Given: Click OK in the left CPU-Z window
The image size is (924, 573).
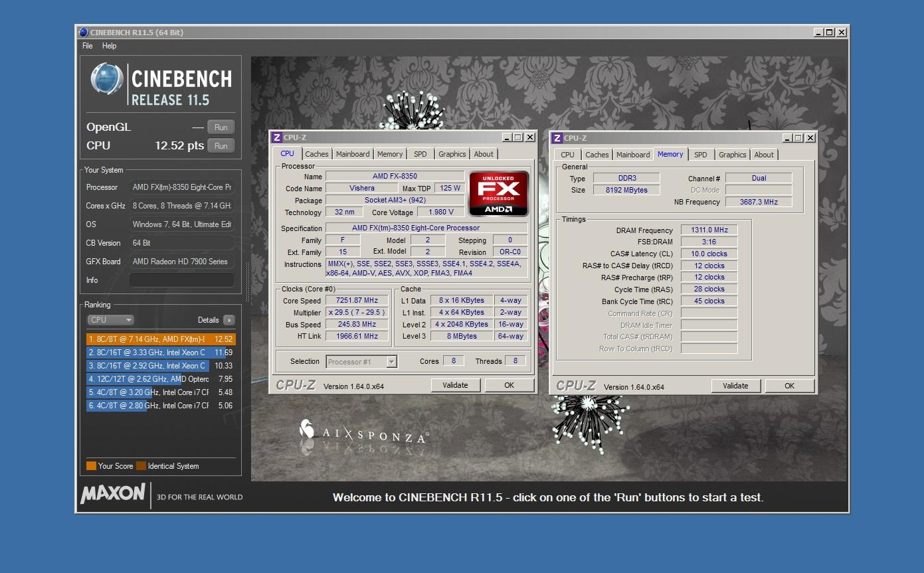Looking at the screenshot, I should (x=509, y=385).
